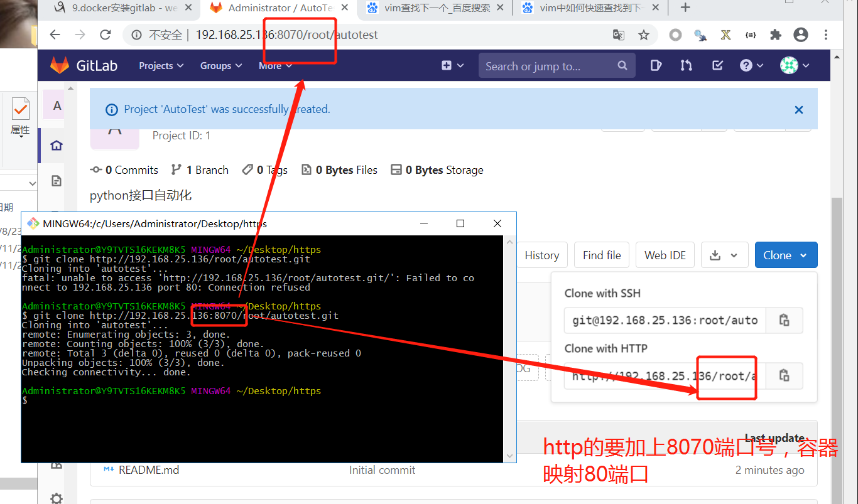The width and height of the screenshot is (858, 504).
Task: Open the '0 Bytes Files' link
Action: tap(339, 170)
